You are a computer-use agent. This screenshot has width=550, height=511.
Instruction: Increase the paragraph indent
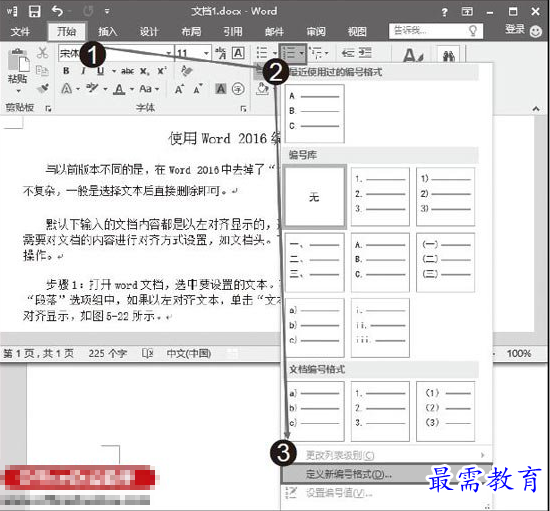365,53
